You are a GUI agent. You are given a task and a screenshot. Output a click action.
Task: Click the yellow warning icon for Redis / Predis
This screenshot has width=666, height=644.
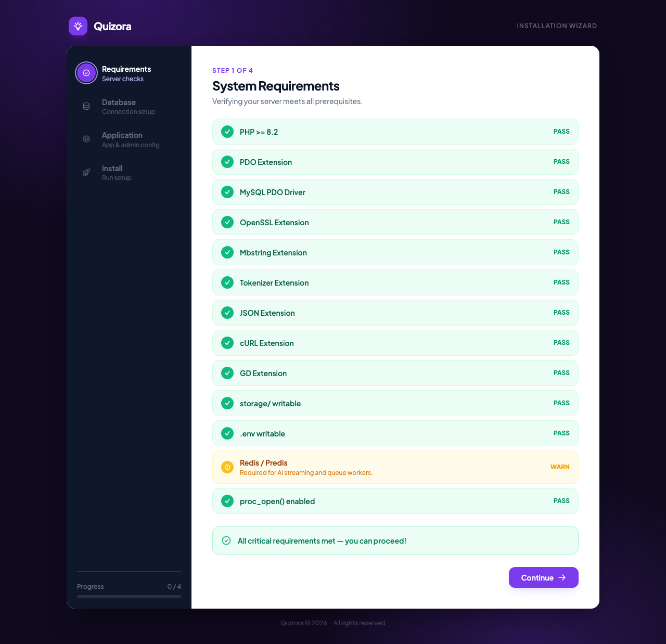coord(227,467)
